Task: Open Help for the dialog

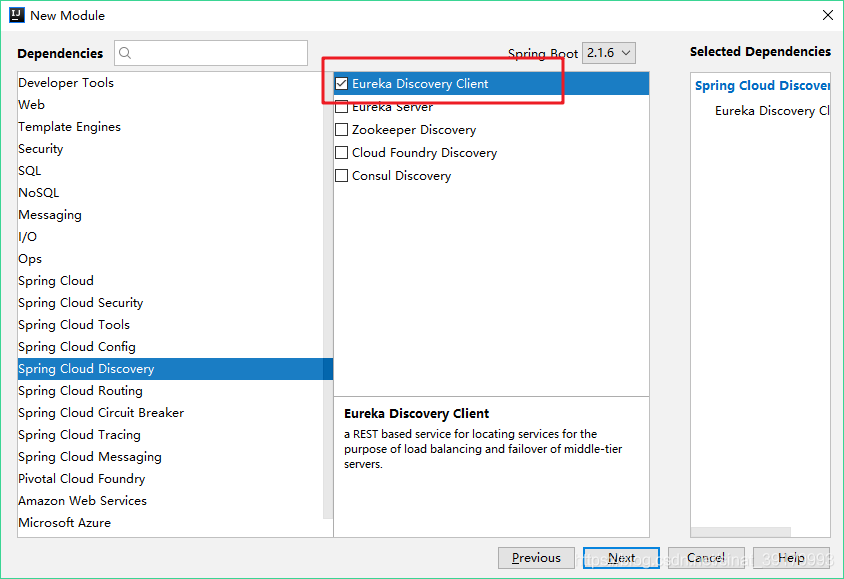Action: 791,558
